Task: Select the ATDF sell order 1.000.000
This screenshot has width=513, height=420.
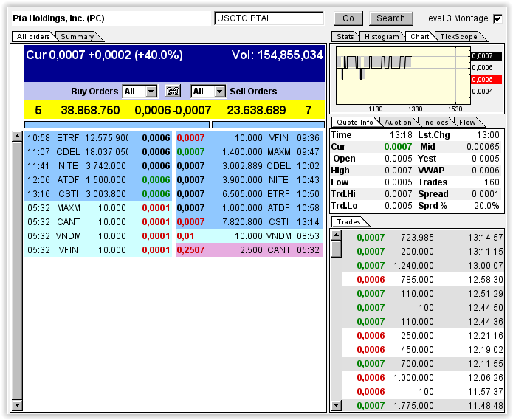Action: point(249,208)
